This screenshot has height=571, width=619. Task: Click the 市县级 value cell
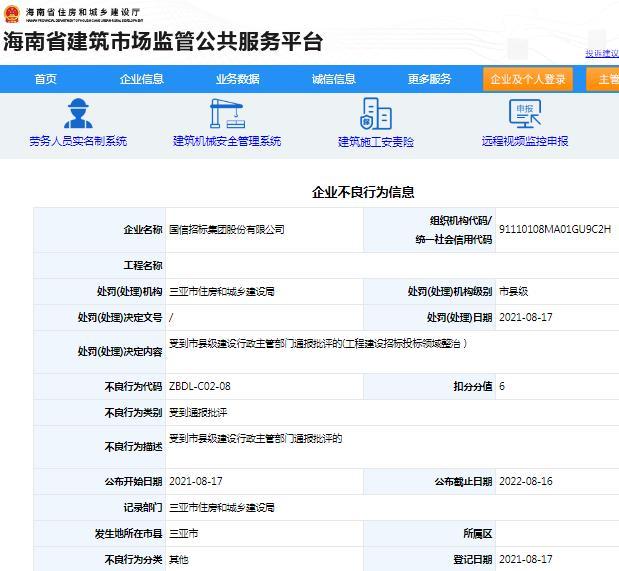[514, 291]
